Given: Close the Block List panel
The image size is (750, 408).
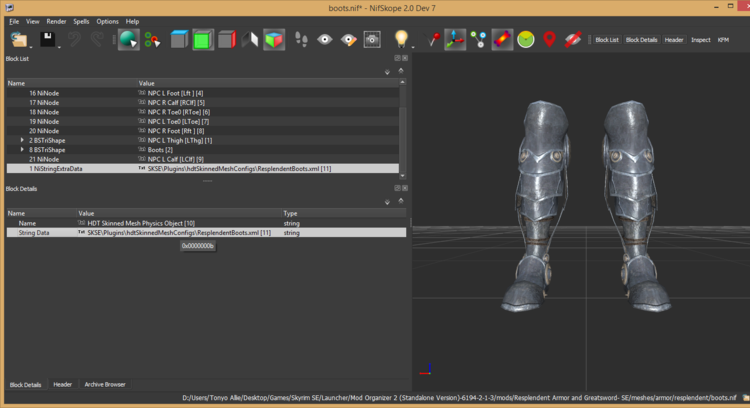Looking at the screenshot, I should point(405,58).
